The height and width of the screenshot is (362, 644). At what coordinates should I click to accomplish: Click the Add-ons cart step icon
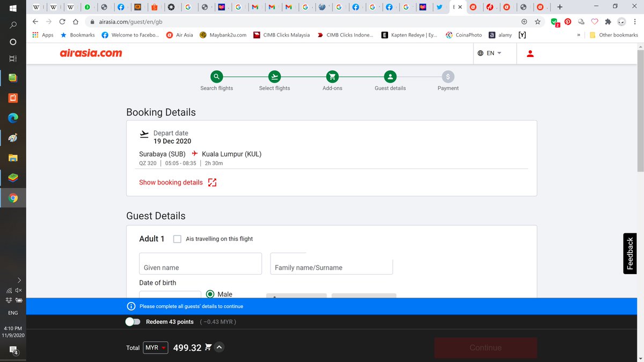tap(332, 76)
